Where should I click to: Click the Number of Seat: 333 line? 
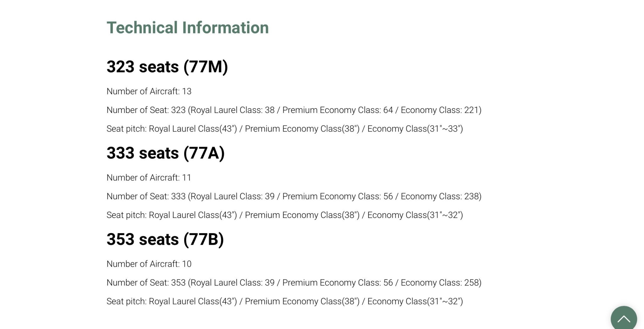pyautogui.click(x=294, y=196)
